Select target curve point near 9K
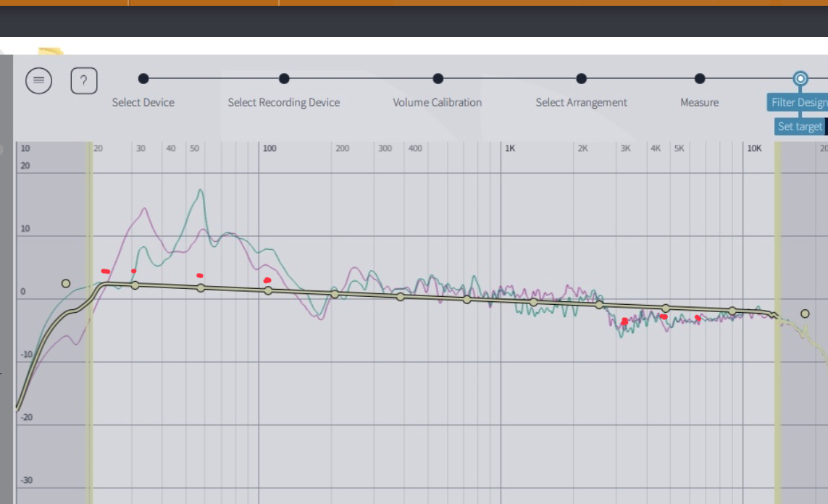 click(732, 311)
